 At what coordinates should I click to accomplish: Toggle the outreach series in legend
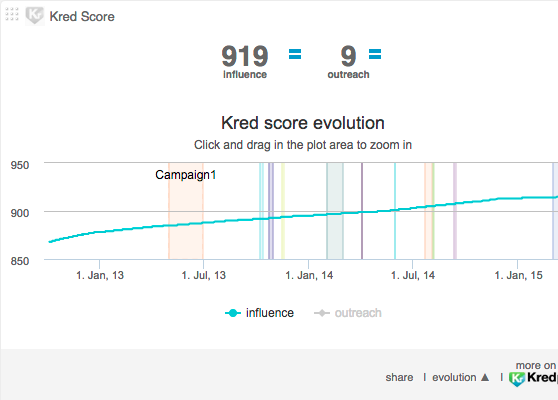pyautogui.click(x=348, y=313)
